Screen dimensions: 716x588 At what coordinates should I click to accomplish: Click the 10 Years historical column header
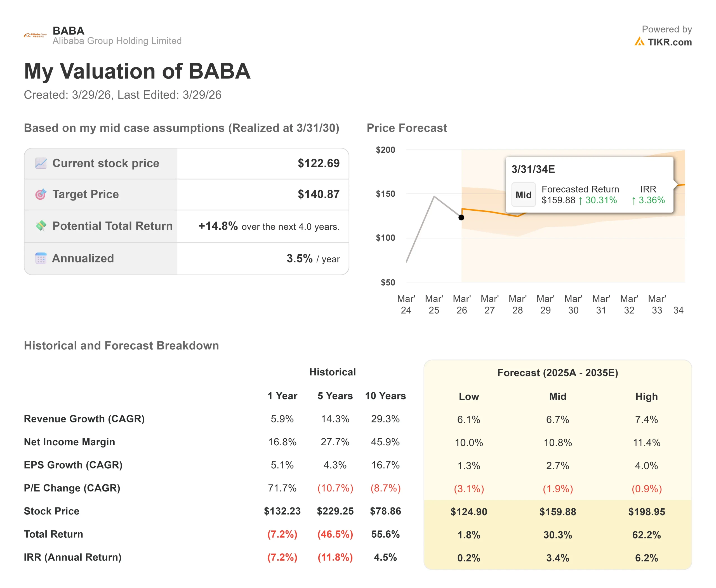(385, 396)
